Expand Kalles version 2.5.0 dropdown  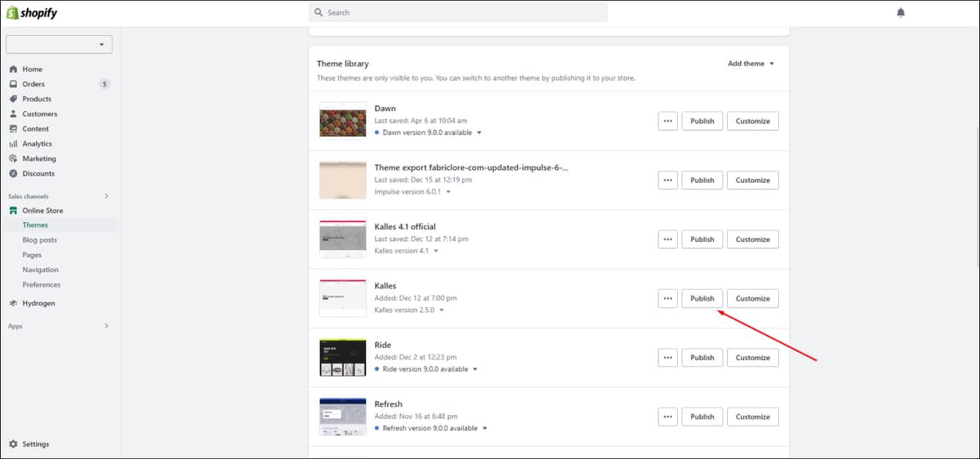pos(409,310)
